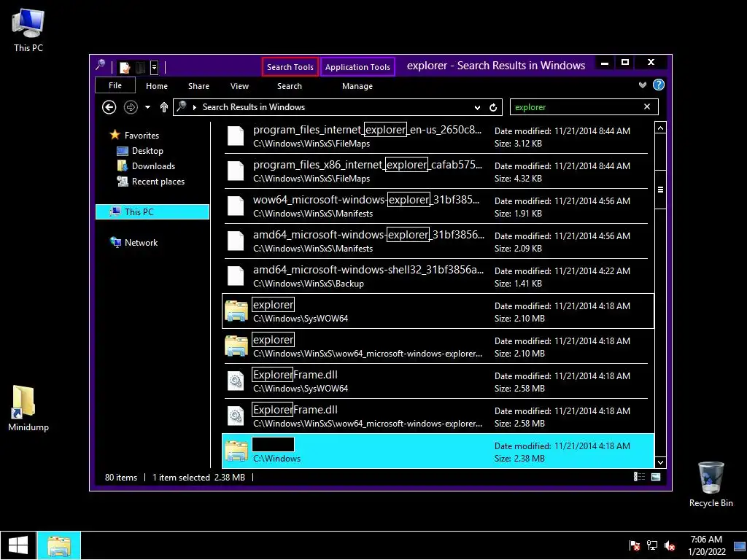Image resolution: width=747 pixels, height=560 pixels.
Task: Select Recent places in navigation pane
Action: (158, 182)
